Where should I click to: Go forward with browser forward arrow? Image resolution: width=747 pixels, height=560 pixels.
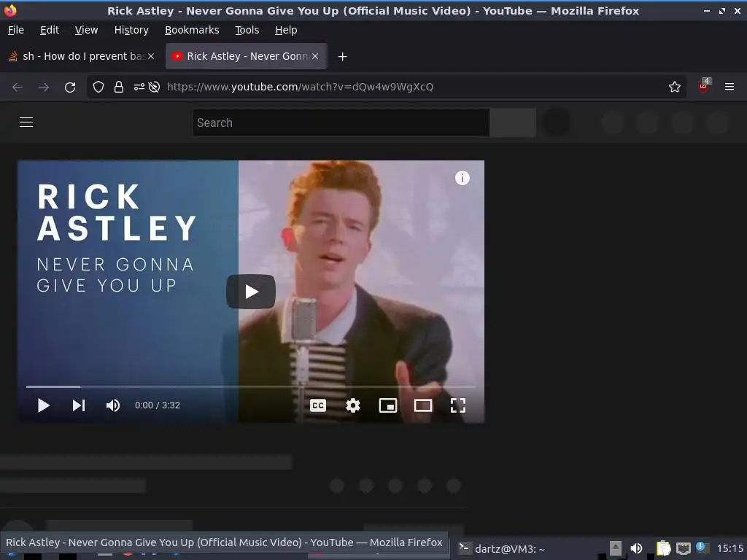point(44,87)
